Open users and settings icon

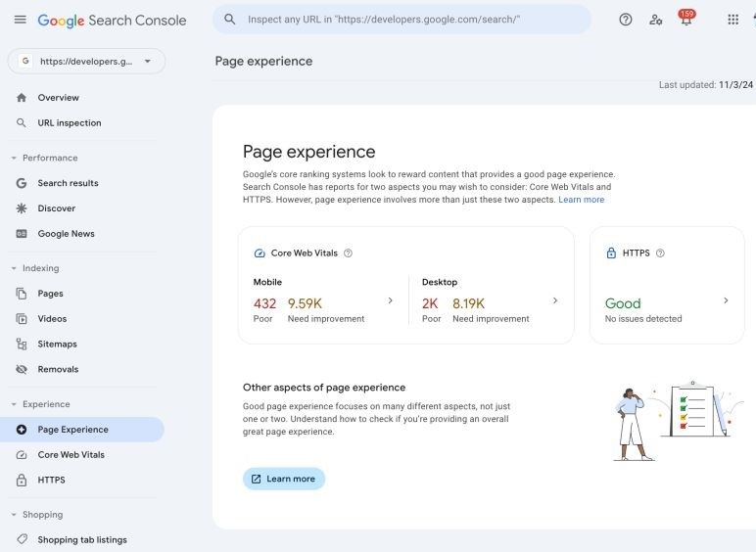tap(656, 20)
